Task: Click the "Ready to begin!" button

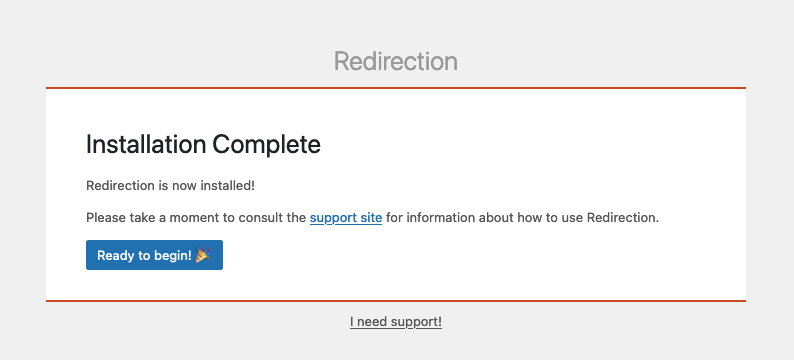Action: [x=154, y=255]
